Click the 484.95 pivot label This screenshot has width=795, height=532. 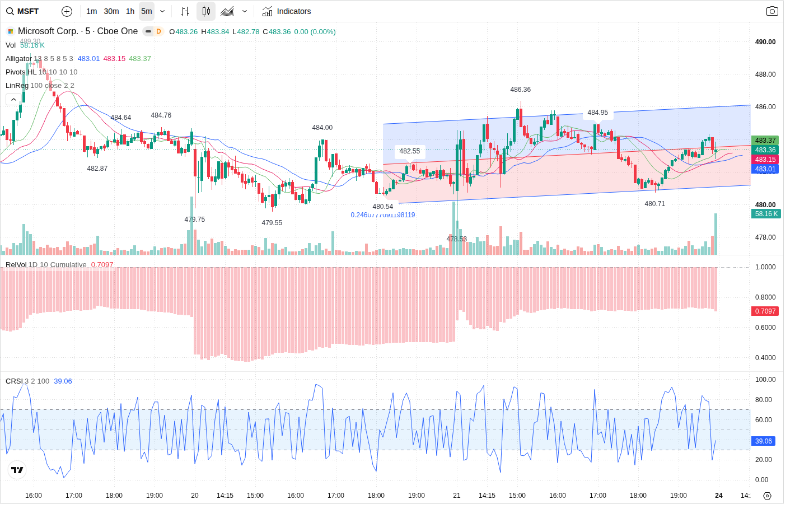pos(598,113)
